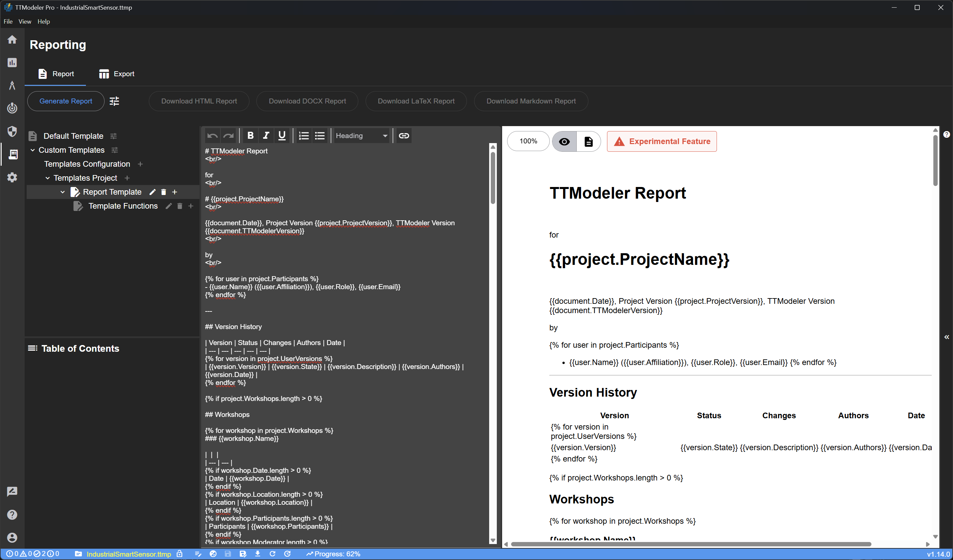The height and width of the screenshot is (560, 953).
Task: Click the Table of Contents heading
Action: pos(80,348)
